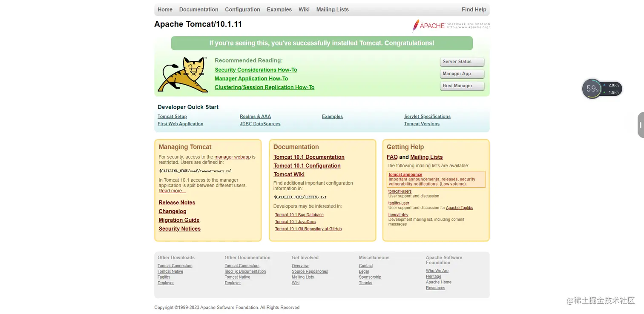Open Tomcat 10.1 Documentation link
The height and width of the screenshot is (314, 644).
coord(309,157)
